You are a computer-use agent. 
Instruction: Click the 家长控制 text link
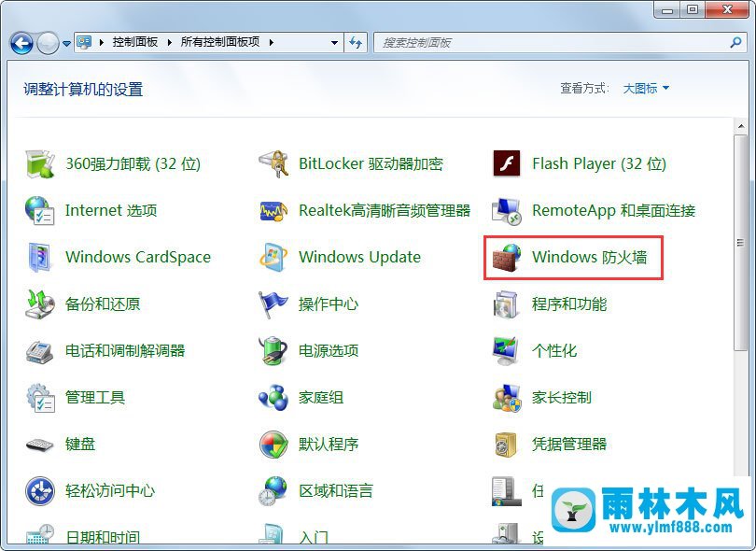point(562,398)
